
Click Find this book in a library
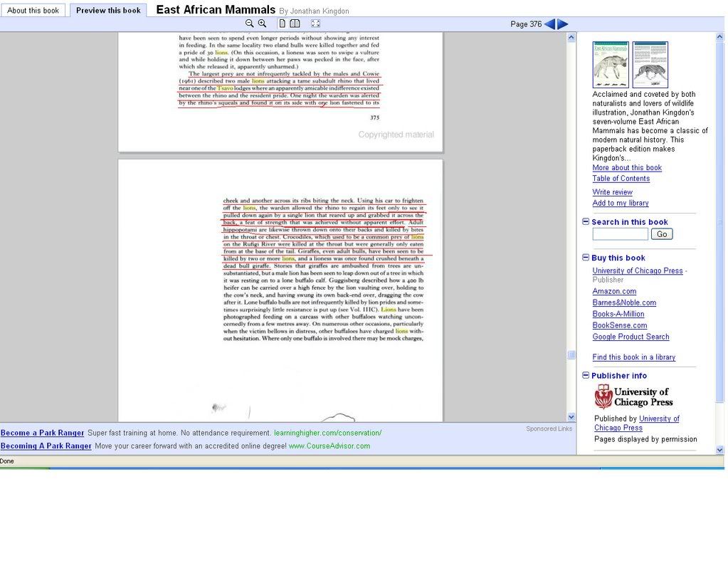634,357
